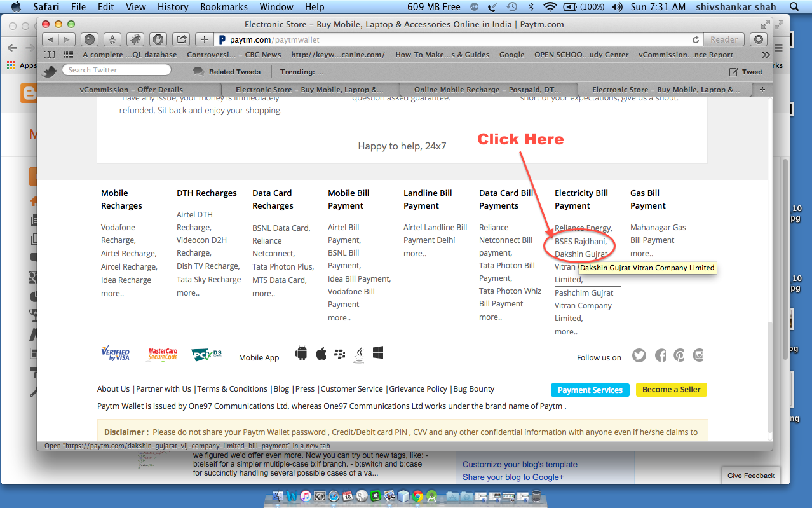Add bookmark with the plus button beside address bar

point(204,39)
